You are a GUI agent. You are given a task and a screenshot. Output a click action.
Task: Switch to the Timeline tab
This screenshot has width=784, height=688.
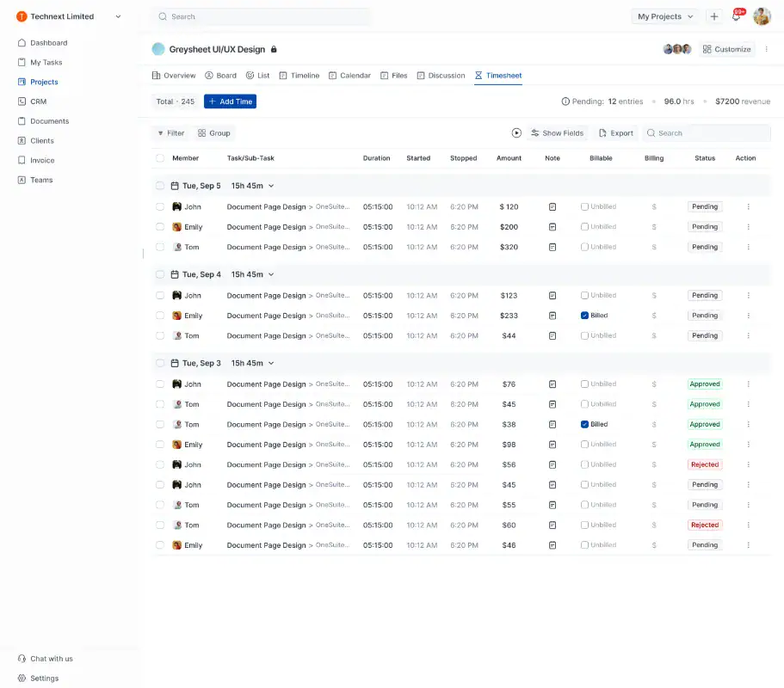coord(299,76)
